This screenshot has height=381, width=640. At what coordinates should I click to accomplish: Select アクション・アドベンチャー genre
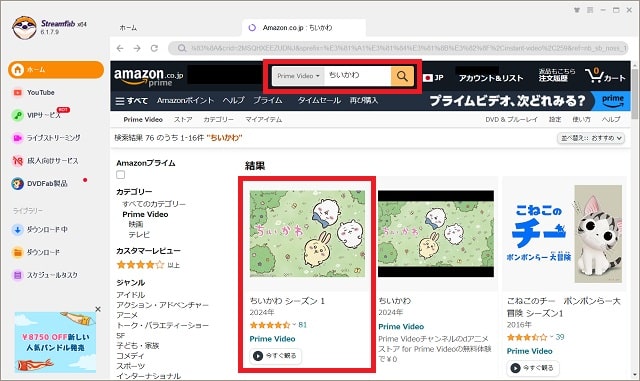162,305
